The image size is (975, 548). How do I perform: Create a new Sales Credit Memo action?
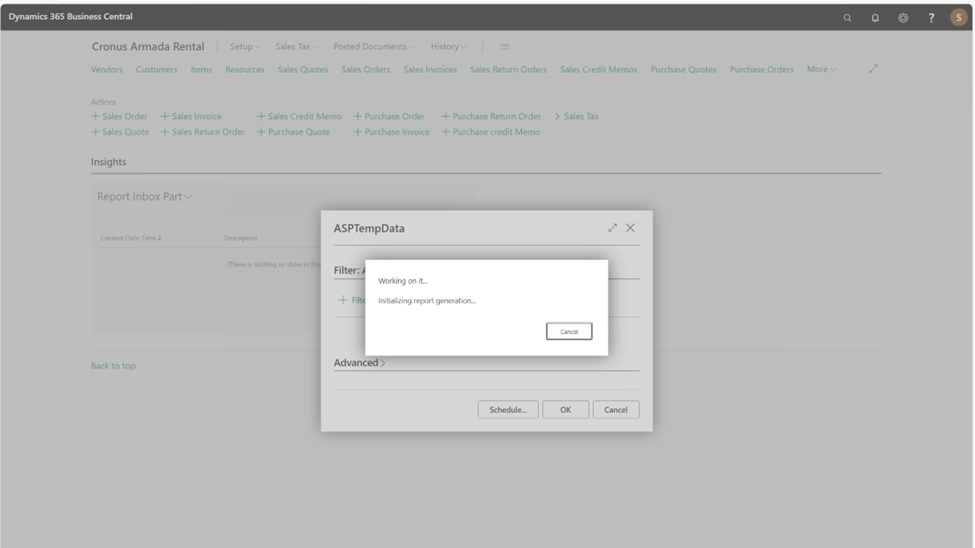[x=299, y=116]
